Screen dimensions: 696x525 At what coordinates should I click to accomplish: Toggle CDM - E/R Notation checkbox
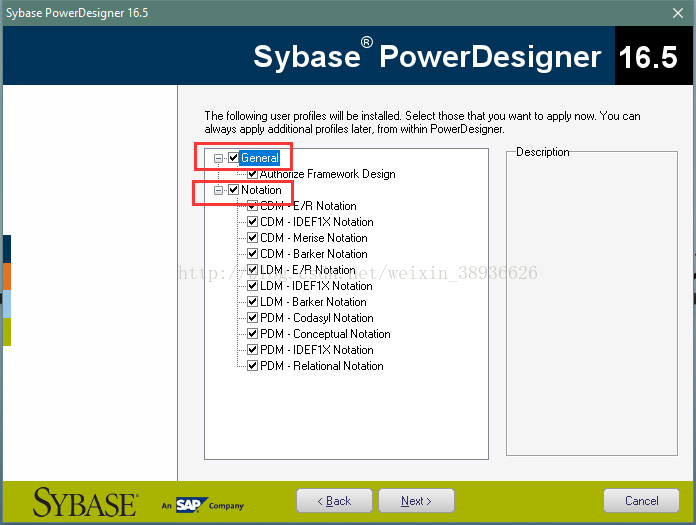[x=253, y=205]
